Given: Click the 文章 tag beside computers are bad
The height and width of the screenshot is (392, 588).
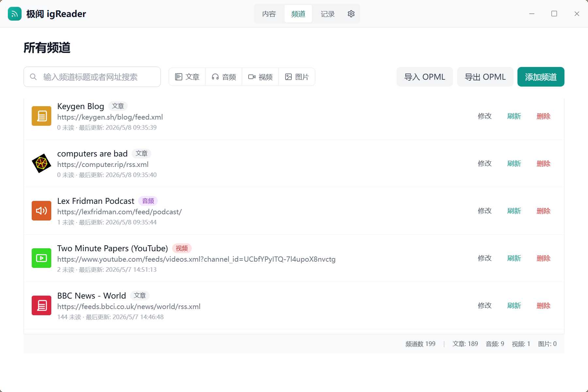Looking at the screenshot, I should [141, 154].
